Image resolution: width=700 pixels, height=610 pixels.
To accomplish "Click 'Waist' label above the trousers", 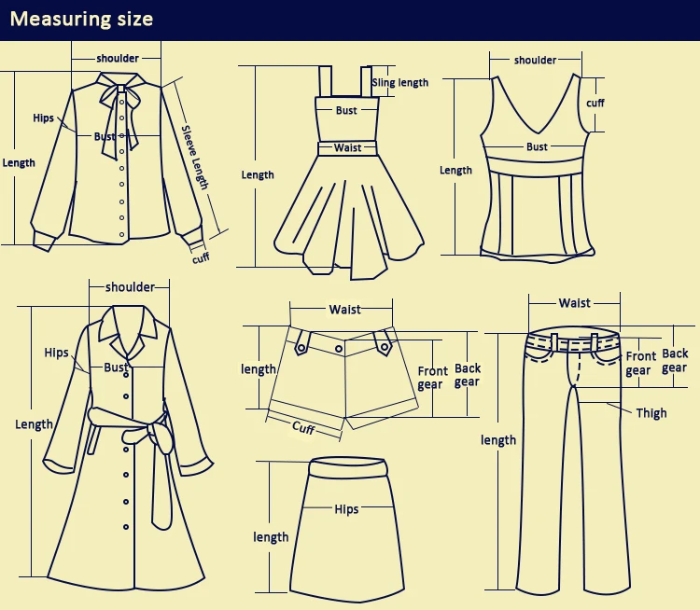I will click(575, 303).
